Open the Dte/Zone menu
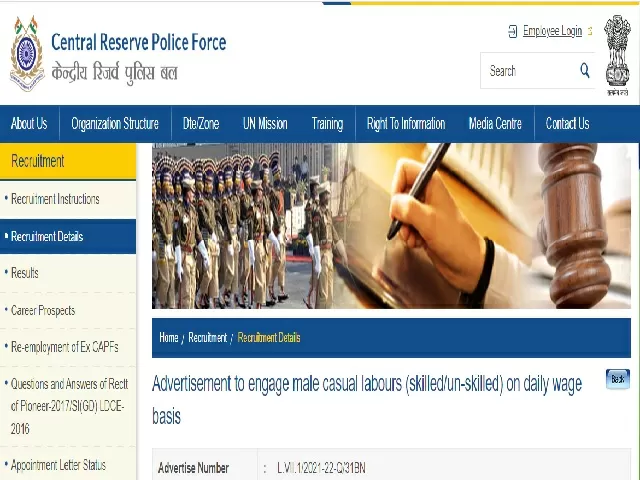The image size is (640, 480). (x=201, y=123)
